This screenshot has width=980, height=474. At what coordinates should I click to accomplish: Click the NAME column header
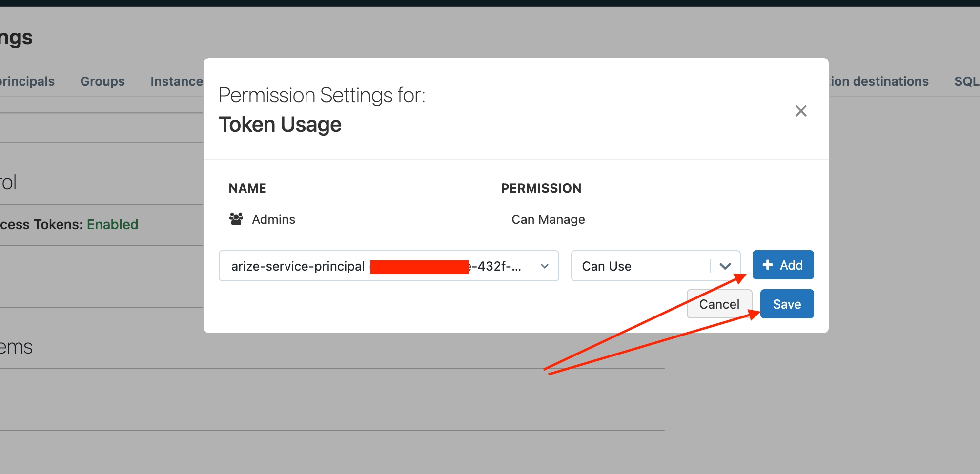click(247, 188)
